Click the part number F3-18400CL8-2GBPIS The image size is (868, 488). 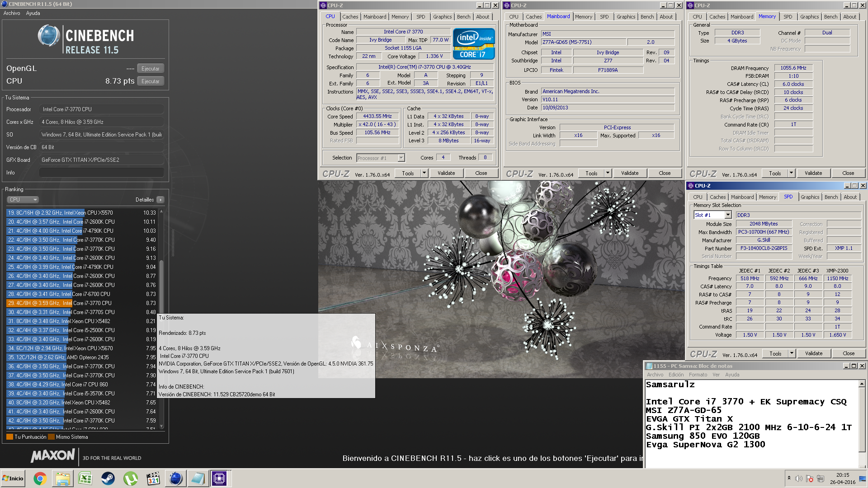764,248
